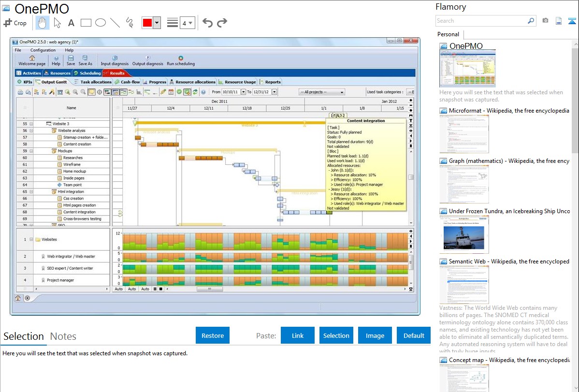579x392 pixels.
Task: Switch to the Scheduling tab
Action: pos(87,73)
